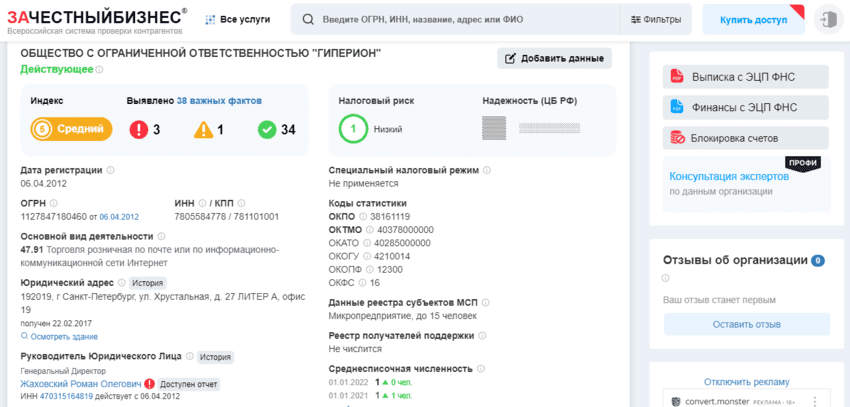850x407 pixels.
Task: Open the 38 важных фактов link
Action: click(219, 101)
